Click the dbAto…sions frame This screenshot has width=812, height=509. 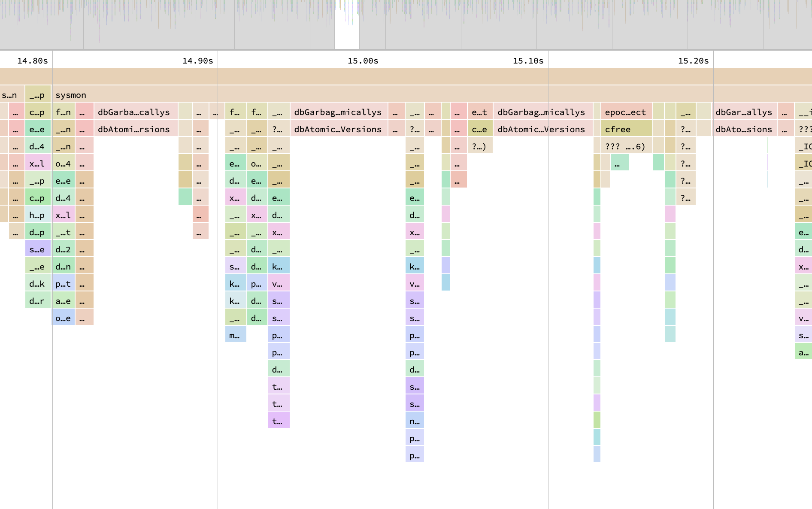pyautogui.click(x=744, y=129)
